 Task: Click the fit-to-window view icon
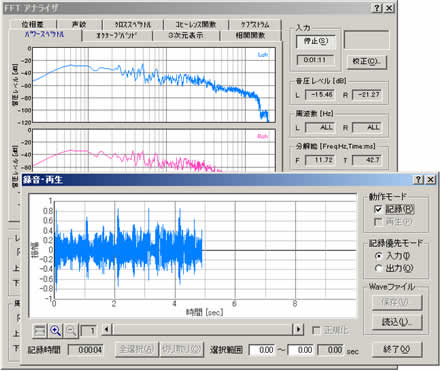[40, 331]
